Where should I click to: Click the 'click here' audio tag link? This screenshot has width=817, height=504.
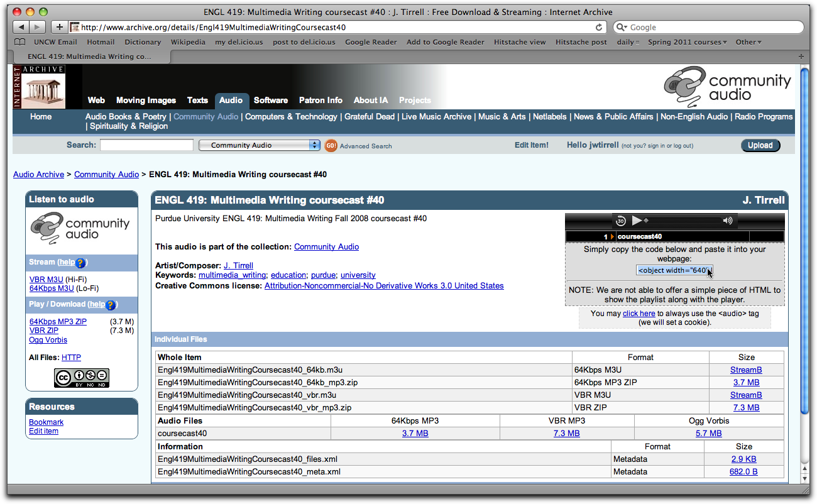[639, 313]
